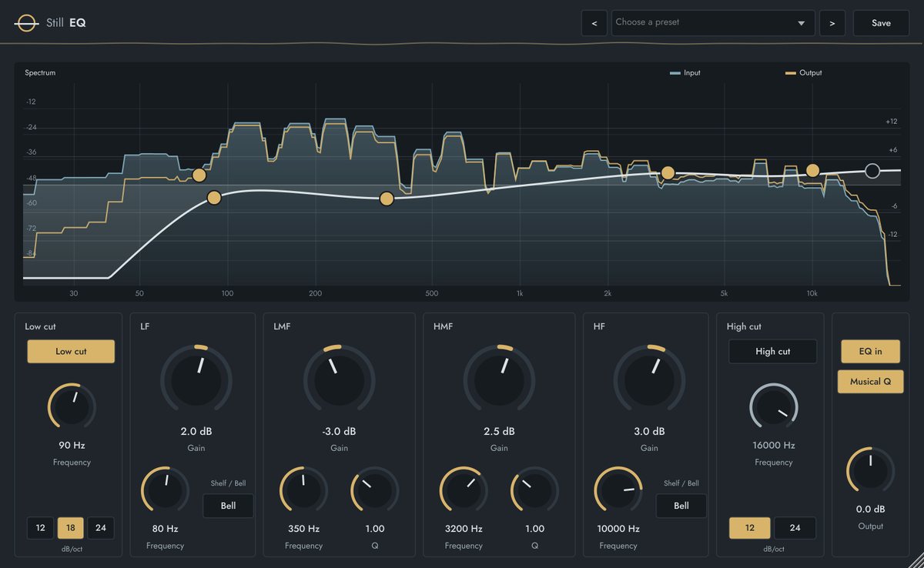Viewport: 924px width, 568px height.
Task: Go to next preset with right arrow
Action: (x=832, y=23)
